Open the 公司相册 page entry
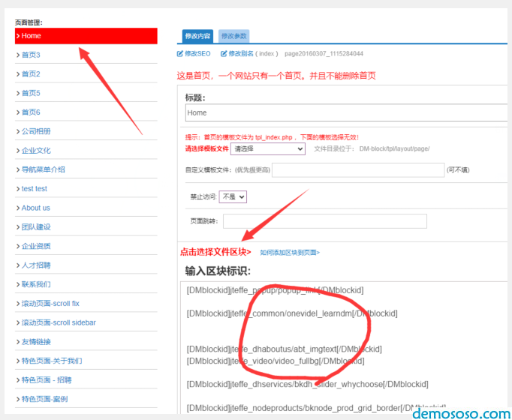Image resolution: width=512 pixels, height=420 pixels. [36, 131]
